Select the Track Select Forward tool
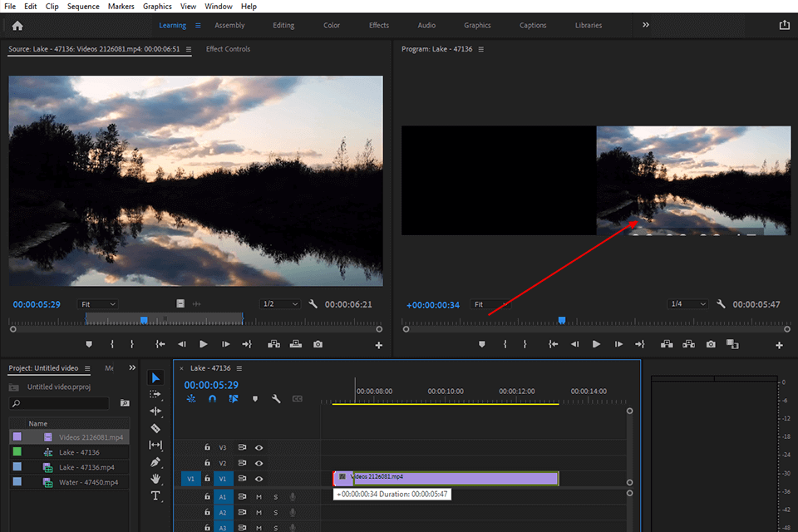The image size is (798, 532). click(x=155, y=395)
